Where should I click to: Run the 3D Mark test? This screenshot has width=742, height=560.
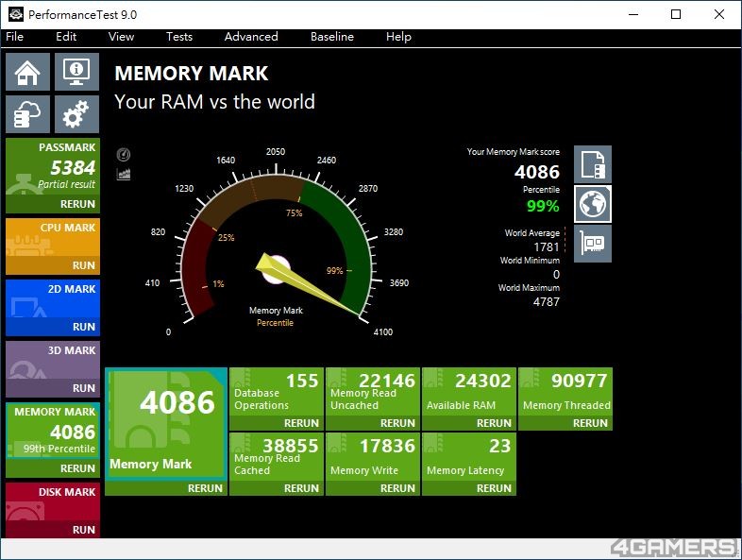pyautogui.click(x=53, y=388)
